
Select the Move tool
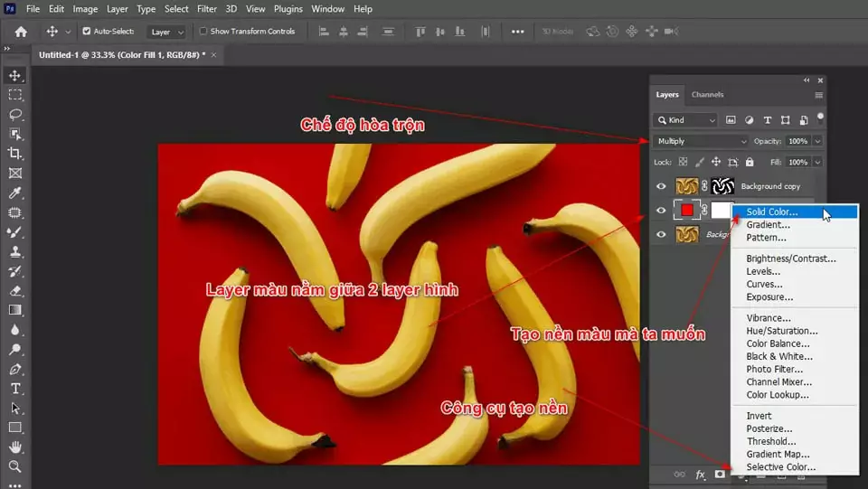tap(15, 75)
